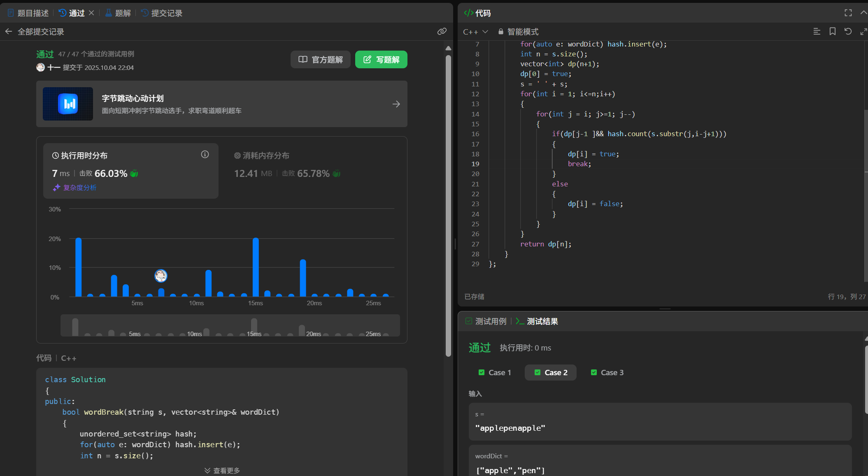Copy submission link via chain icon
The image size is (868, 476).
pos(442,32)
